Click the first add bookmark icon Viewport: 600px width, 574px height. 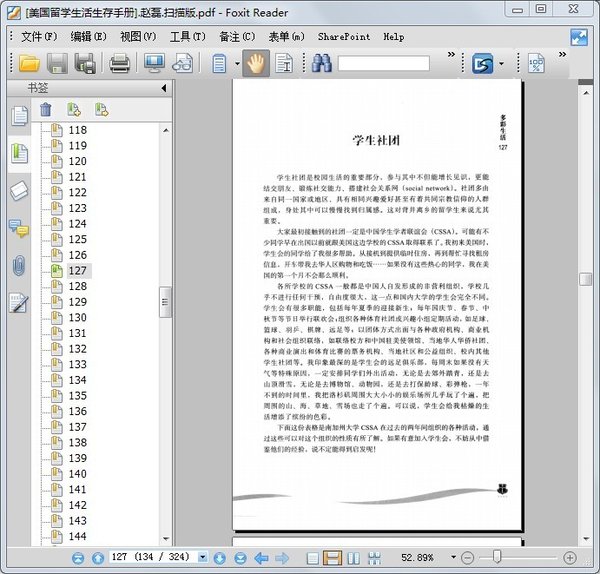(x=74, y=109)
